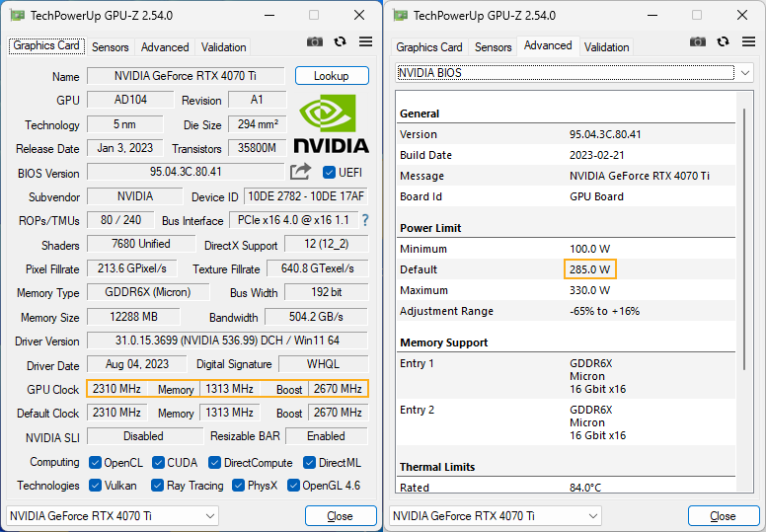Toggle the Ray Tracing checkbox
The width and height of the screenshot is (766, 532).
[x=157, y=485]
